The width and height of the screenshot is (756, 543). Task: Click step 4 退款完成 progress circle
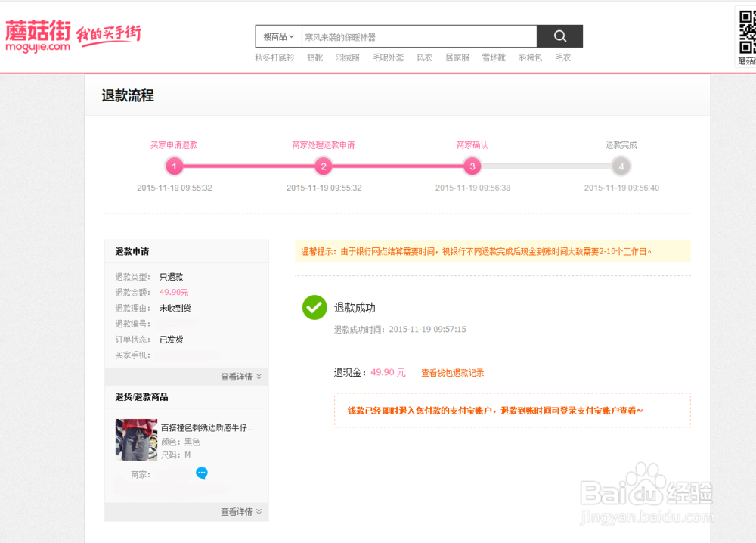[x=621, y=166]
